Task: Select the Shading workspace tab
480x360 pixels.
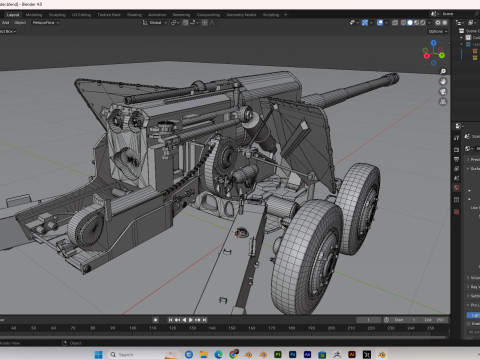Action: coord(134,15)
